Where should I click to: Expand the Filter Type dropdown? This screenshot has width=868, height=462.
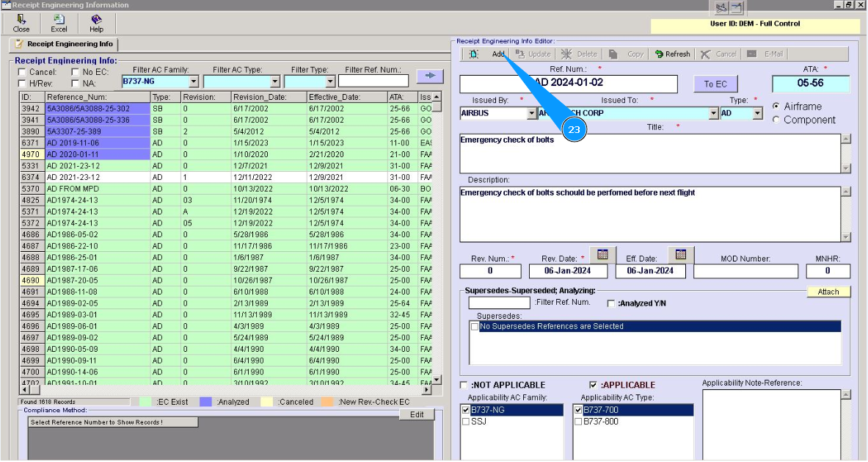click(x=330, y=82)
